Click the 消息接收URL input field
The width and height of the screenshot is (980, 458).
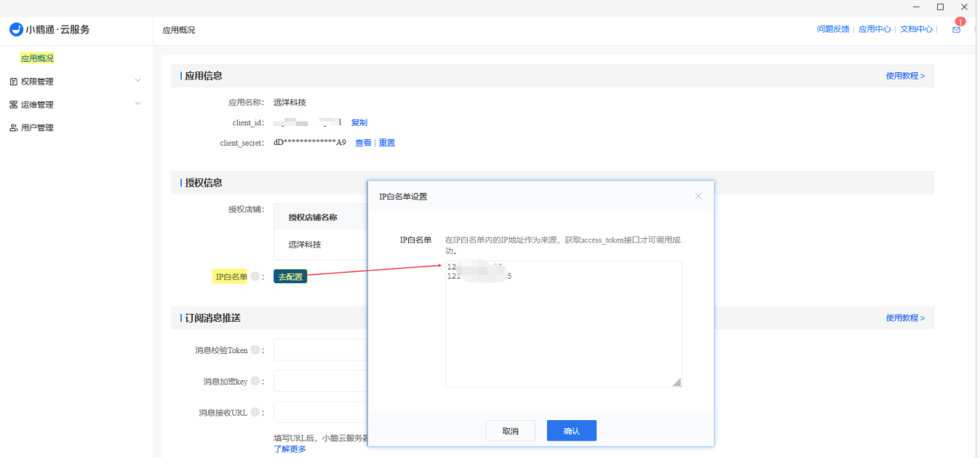[320, 412]
